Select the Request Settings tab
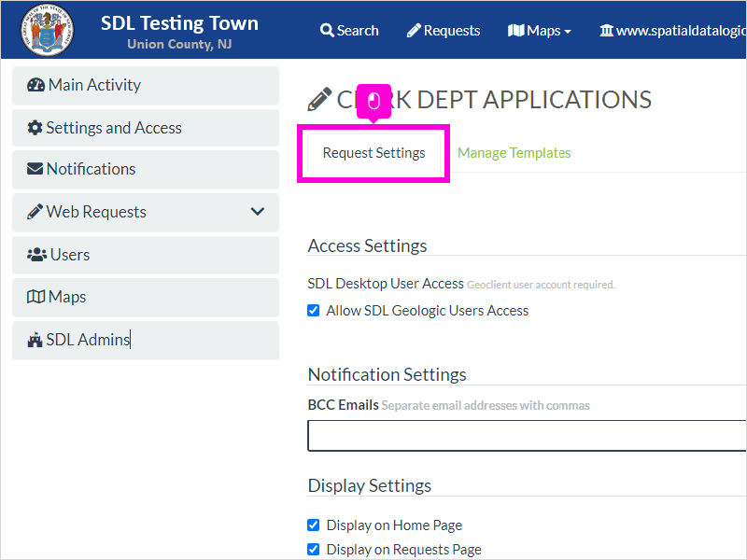This screenshot has width=747, height=560. pyautogui.click(x=374, y=153)
